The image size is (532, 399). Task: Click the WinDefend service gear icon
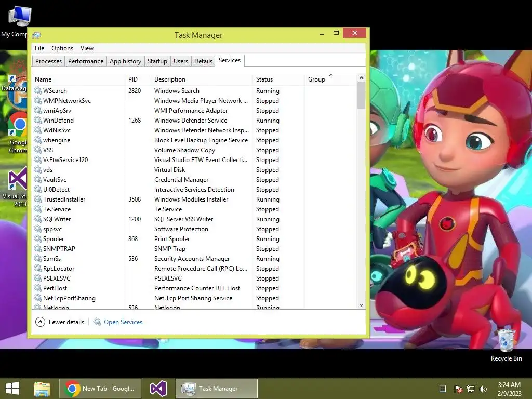(x=37, y=120)
